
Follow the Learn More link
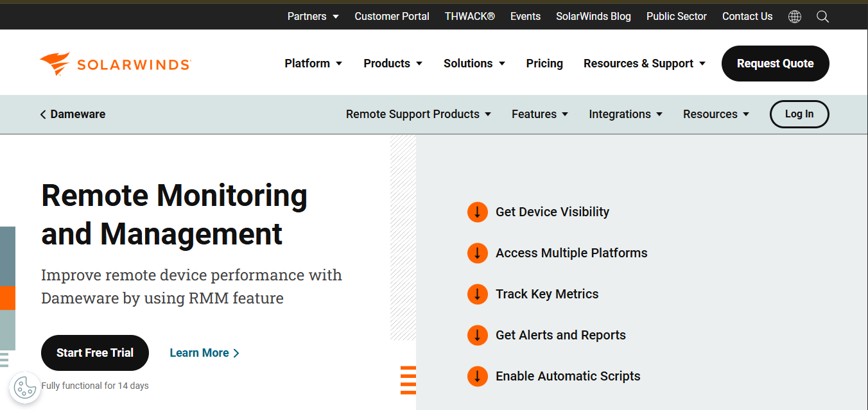coord(204,352)
